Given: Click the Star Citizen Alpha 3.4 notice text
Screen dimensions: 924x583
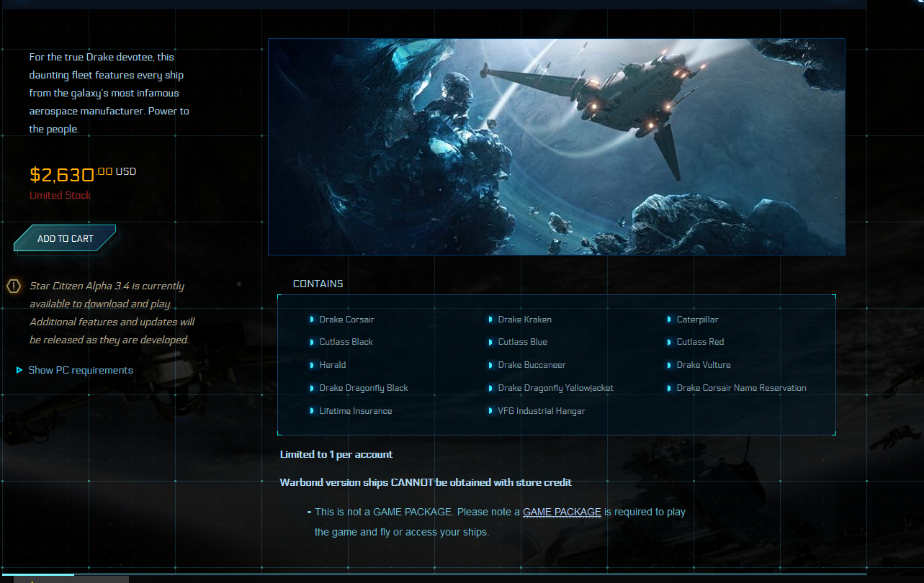Looking at the screenshot, I should pos(112,313).
